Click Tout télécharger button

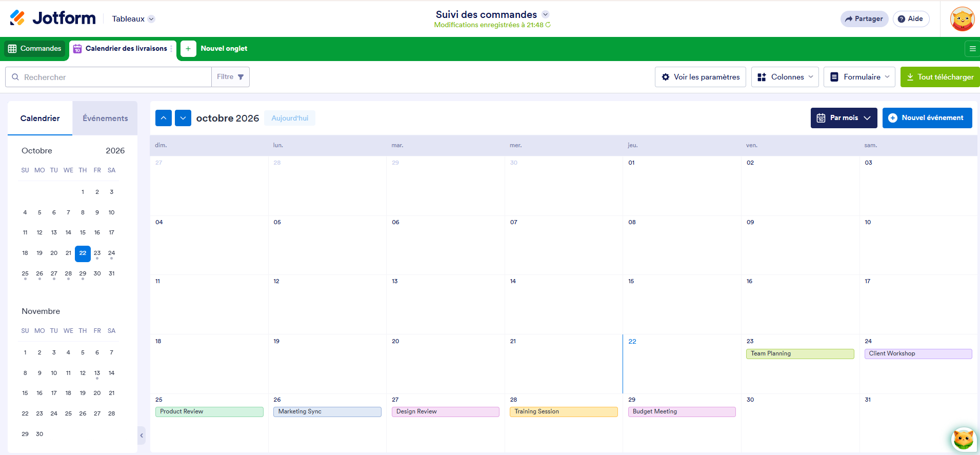[940, 77]
